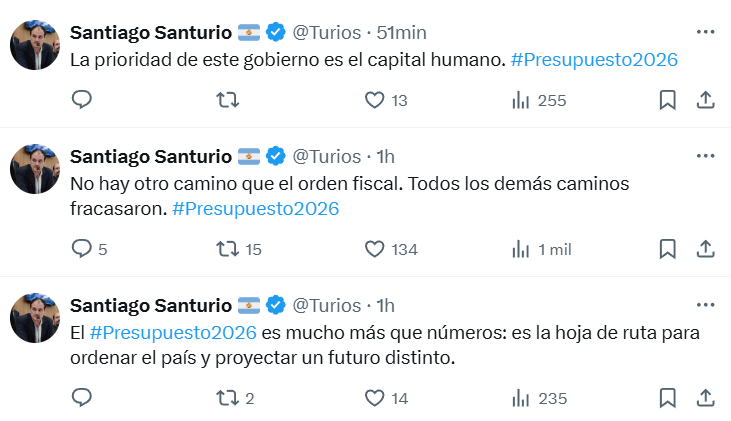This screenshot has width=731, height=421.
Task: Like the tweet with 134 likes
Action: click(375, 249)
